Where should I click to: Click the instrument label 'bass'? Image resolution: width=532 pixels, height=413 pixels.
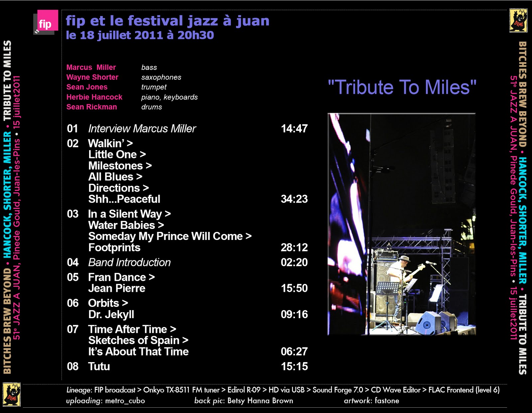click(x=149, y=68)
